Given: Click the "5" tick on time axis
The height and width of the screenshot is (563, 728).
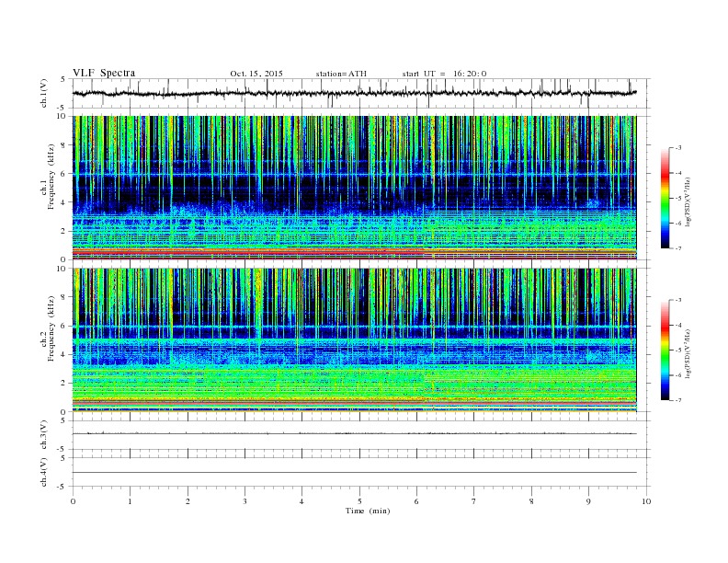Looking at the screenshot, I should pyautogui.click(x=359, y=501).
